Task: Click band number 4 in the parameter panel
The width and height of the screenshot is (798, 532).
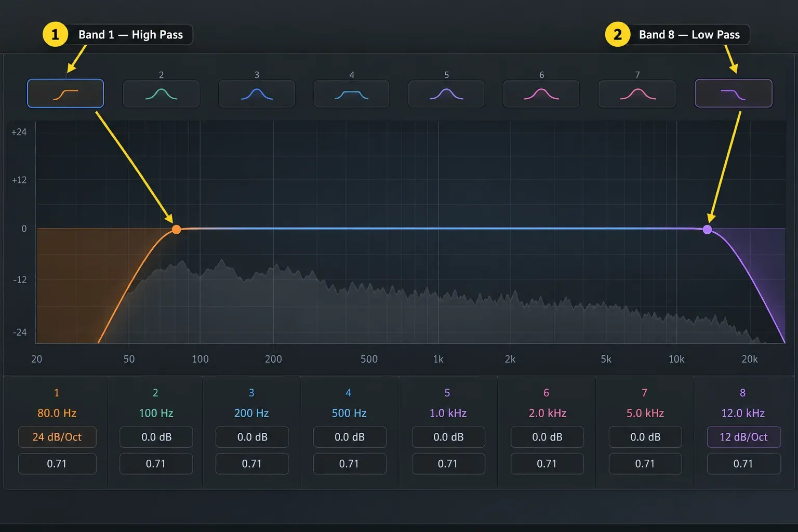Action: click(349, 393)
